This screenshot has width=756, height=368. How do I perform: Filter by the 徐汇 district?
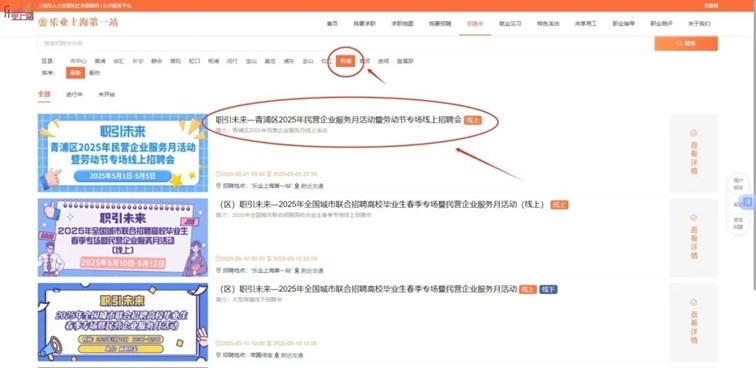point(119,61)
